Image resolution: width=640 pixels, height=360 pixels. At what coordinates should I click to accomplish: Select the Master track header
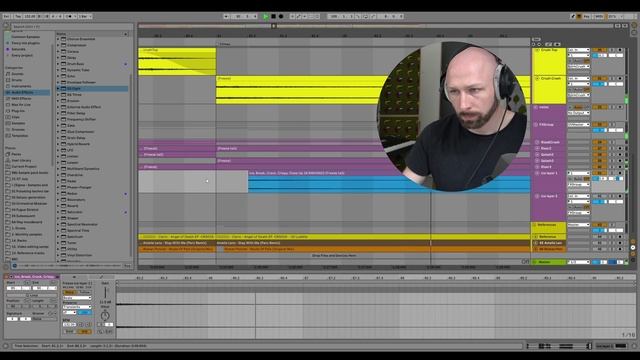click(x=549, y=262)
